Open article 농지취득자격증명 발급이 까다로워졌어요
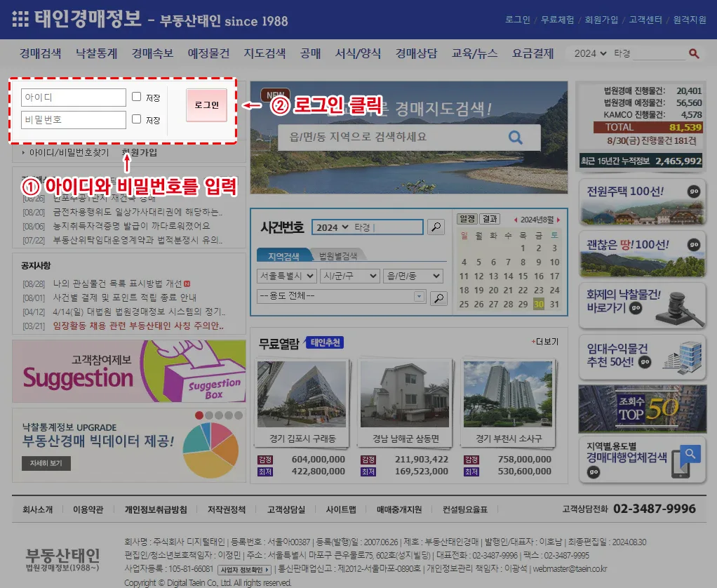Viewport: 717px width, 588px height. pos(131,226)
